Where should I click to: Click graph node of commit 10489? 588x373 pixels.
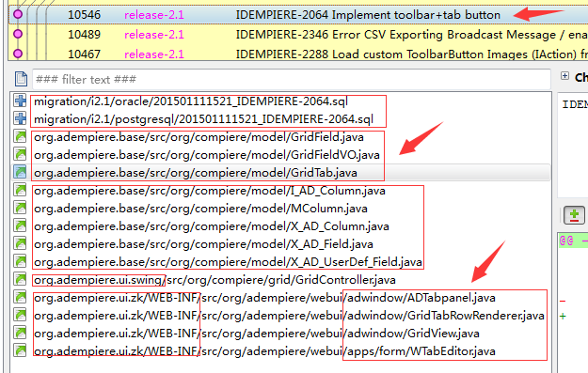click(x=18, y=34)
